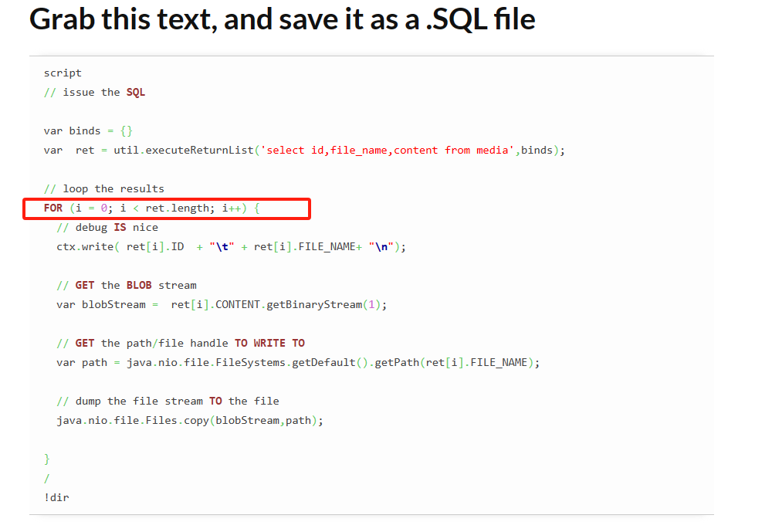The image size is (772, 532).
Task: Click the "FOR (i = 0; i < ret.length; i++) {" line
Action: pyautogui.click(x=151, y=208)
